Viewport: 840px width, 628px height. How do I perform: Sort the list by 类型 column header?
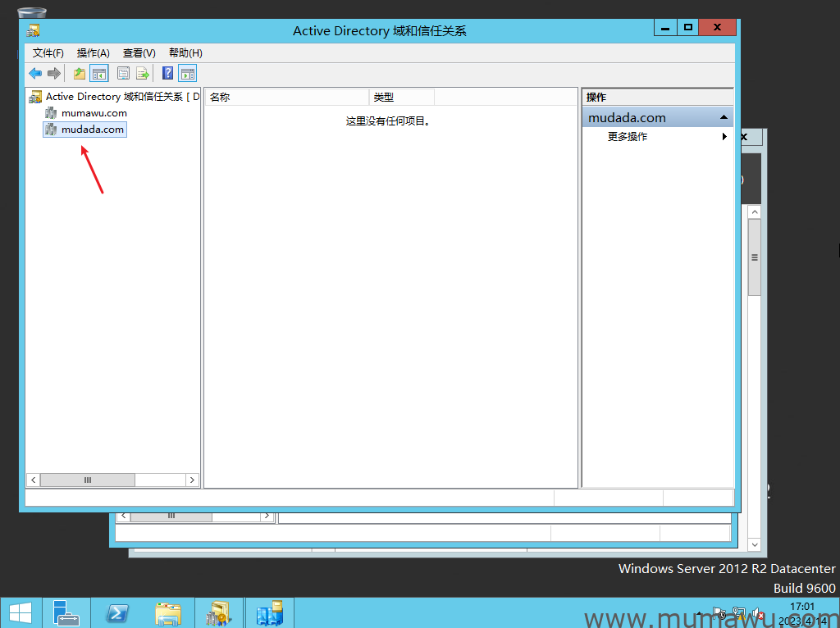click(x=401, y=97)
